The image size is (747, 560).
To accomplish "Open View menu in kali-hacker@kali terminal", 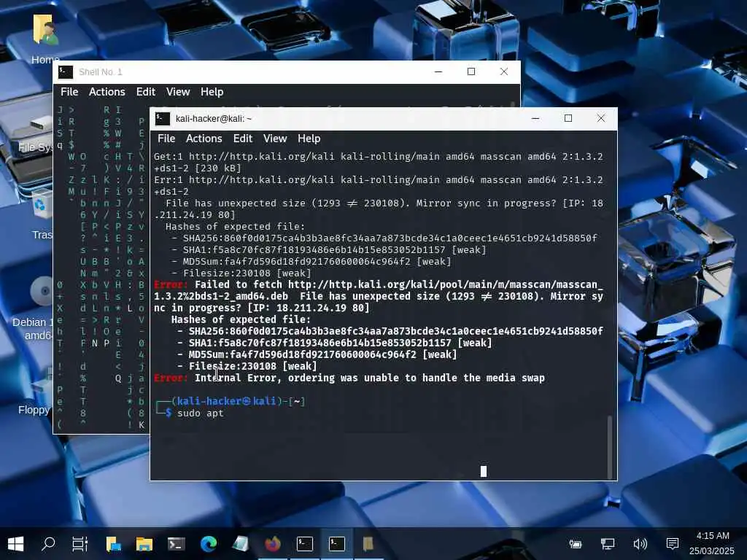I will pos(275,139).
